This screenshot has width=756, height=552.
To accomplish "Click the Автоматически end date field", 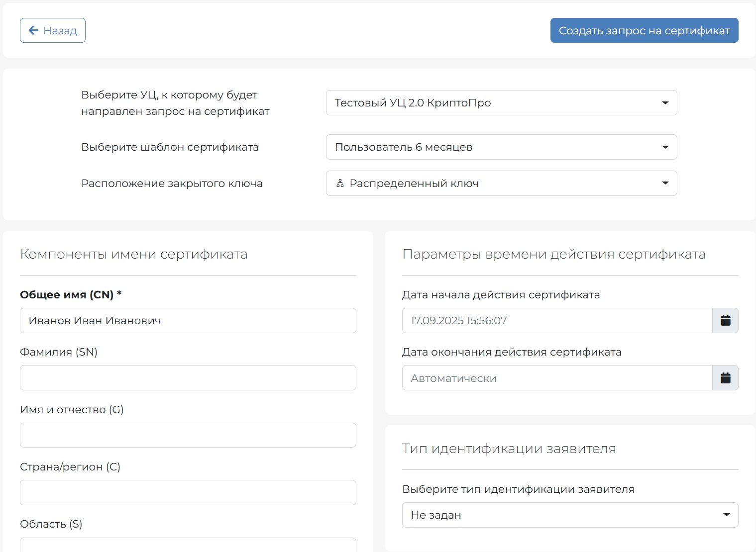I will (556, 378).
